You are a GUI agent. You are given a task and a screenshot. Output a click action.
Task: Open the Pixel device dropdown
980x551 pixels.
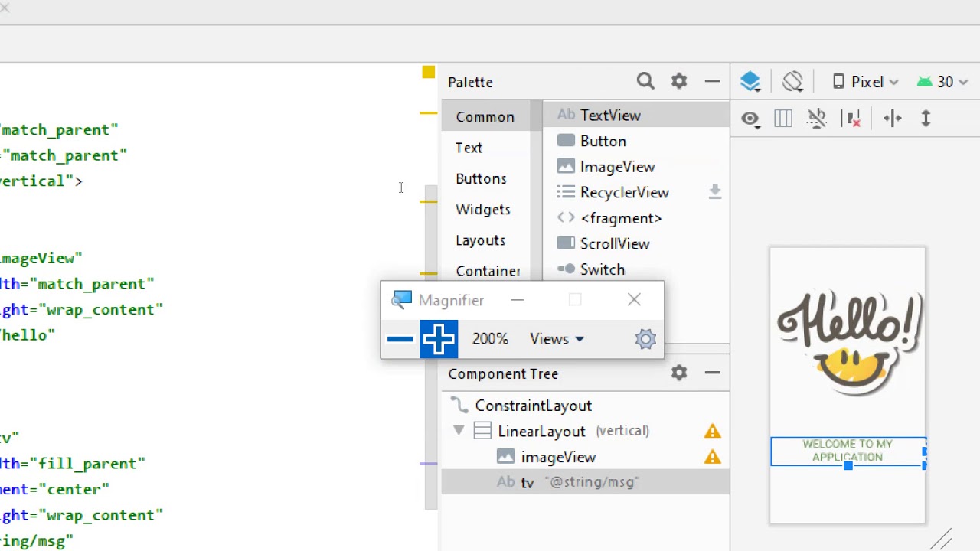click(x=866, y=82)
